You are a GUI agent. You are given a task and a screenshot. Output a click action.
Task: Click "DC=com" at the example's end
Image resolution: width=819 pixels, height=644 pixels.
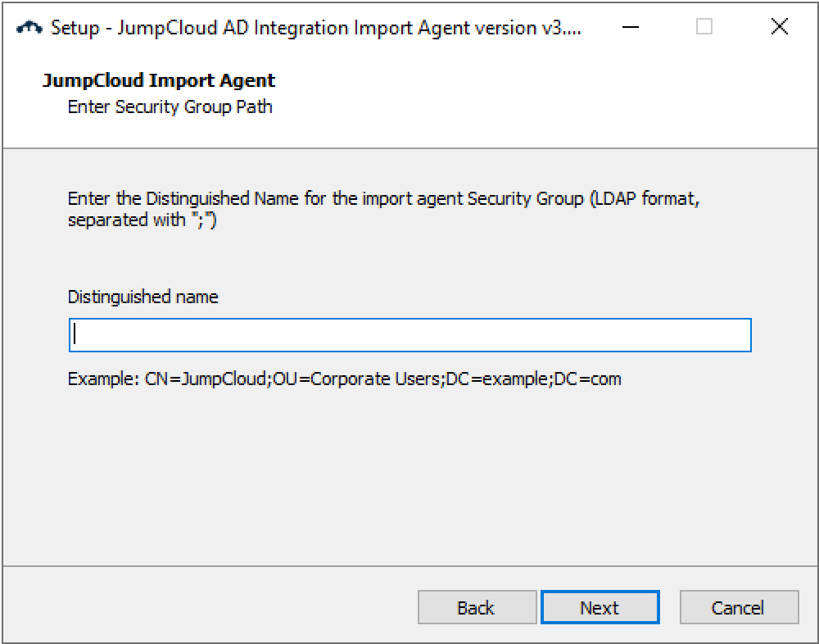coord(588,379)
